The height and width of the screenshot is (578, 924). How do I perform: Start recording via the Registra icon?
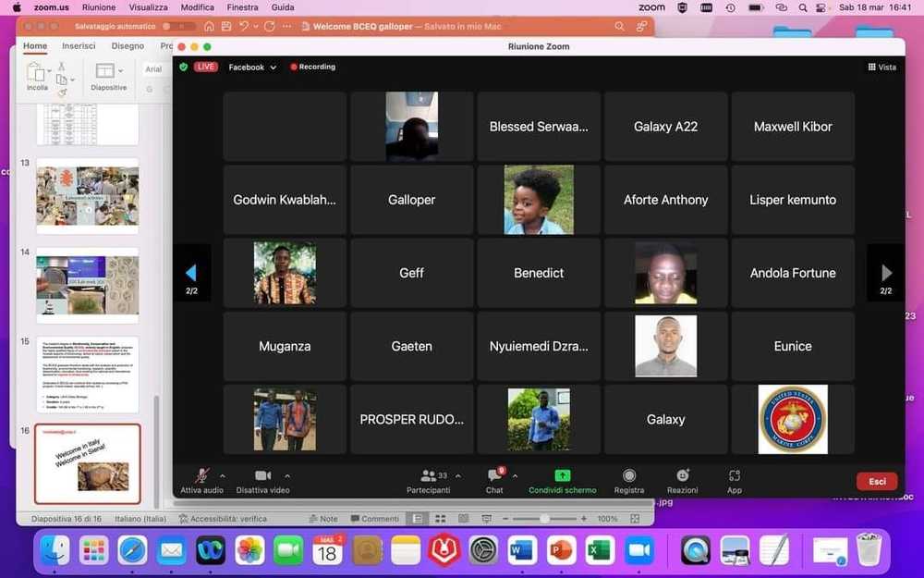click(x=629, y=476)
